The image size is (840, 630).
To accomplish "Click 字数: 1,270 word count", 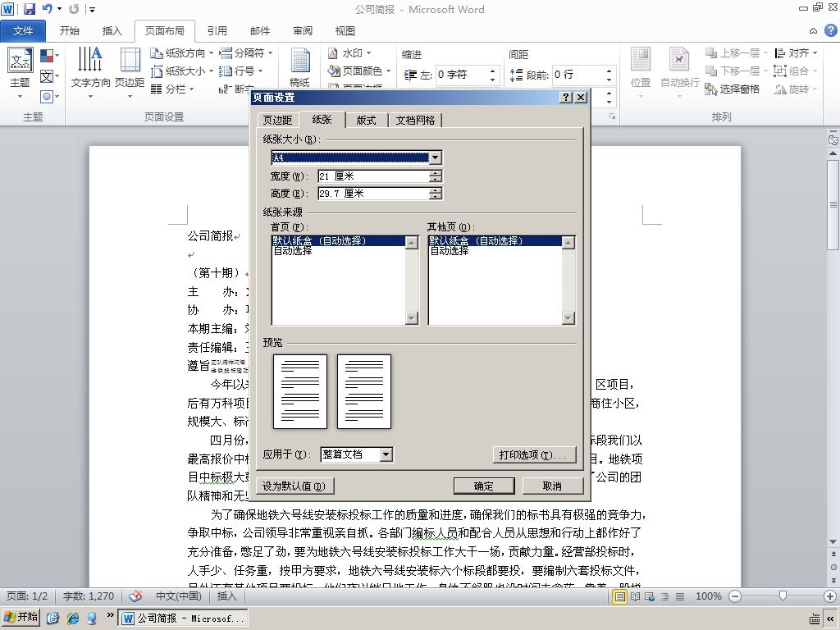I will (89, 596).
